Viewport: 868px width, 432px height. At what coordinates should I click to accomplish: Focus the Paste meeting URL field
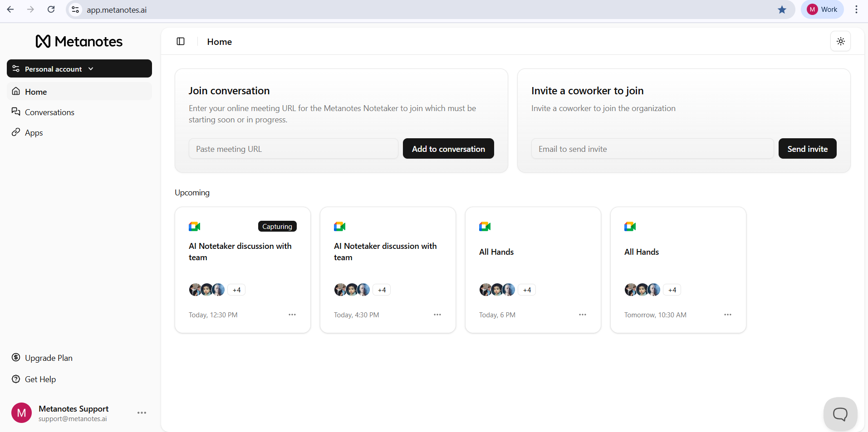pos(294,149)
